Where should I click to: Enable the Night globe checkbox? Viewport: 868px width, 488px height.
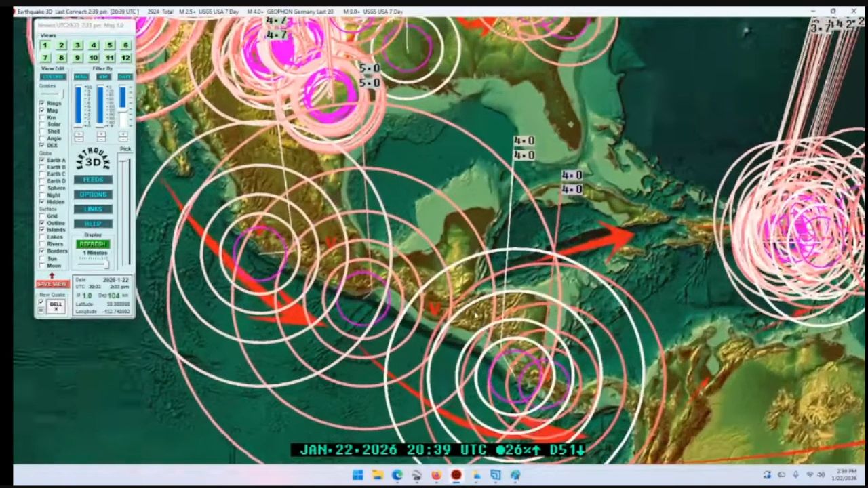pos(42,195)
